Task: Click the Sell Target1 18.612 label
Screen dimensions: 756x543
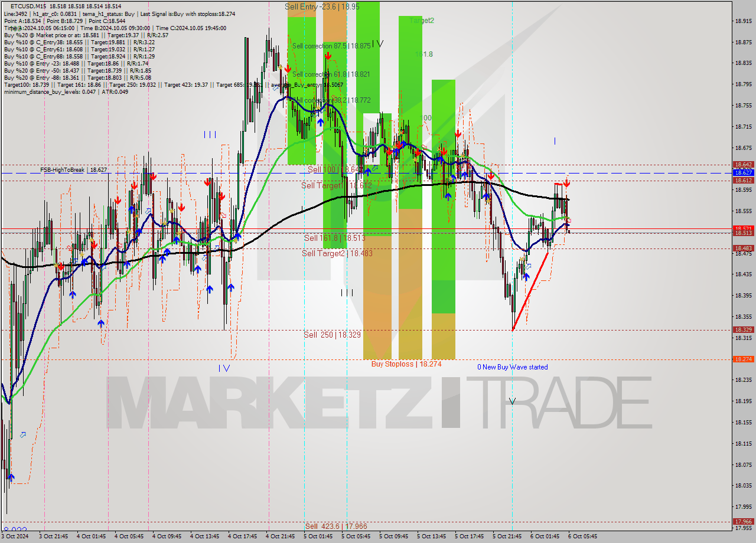Action: [337, 185]
